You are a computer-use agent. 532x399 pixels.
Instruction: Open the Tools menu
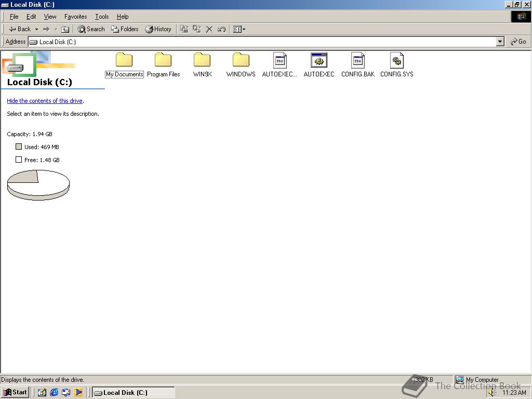pyautogui.click(x=102, y=17)
